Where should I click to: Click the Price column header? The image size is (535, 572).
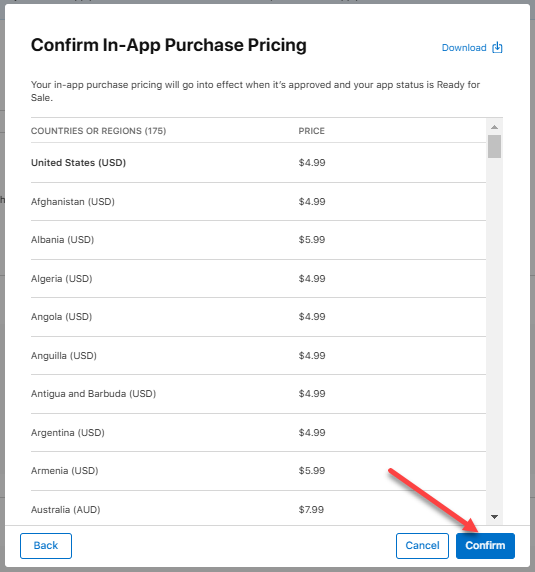(311, 131)
